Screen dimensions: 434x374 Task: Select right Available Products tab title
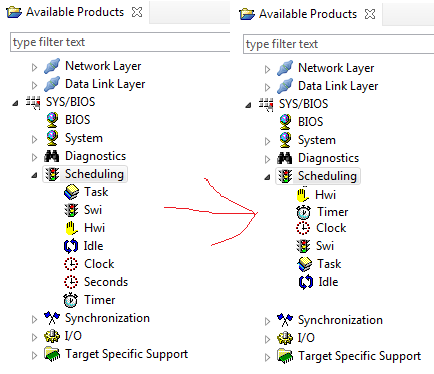(x=308, y=14)
